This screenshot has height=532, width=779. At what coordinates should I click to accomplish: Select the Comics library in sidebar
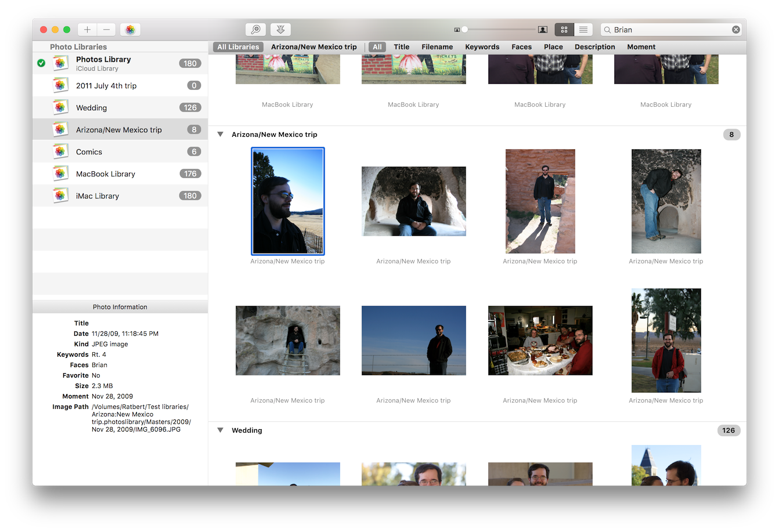(x=89, y=152)
